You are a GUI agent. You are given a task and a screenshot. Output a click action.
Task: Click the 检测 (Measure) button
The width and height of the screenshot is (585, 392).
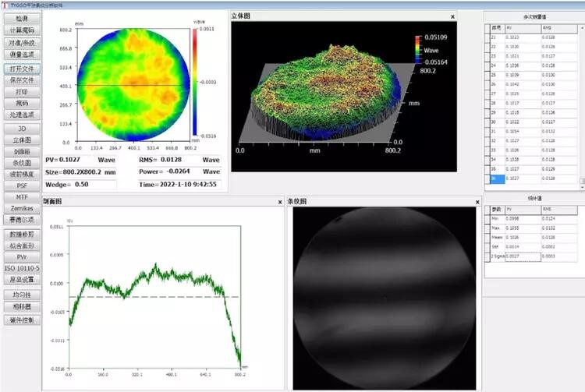pyautogui.click(x=22, y=18)
